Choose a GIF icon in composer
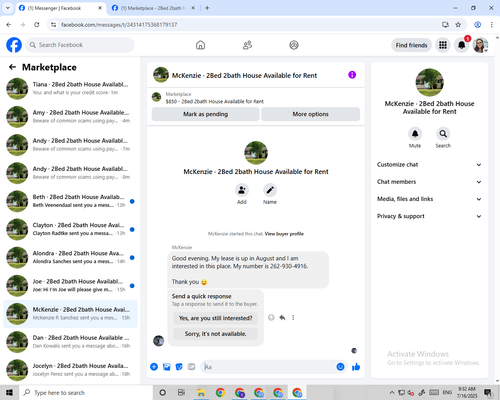The height and width of the screenshot is (400, 500). (191, 367)
